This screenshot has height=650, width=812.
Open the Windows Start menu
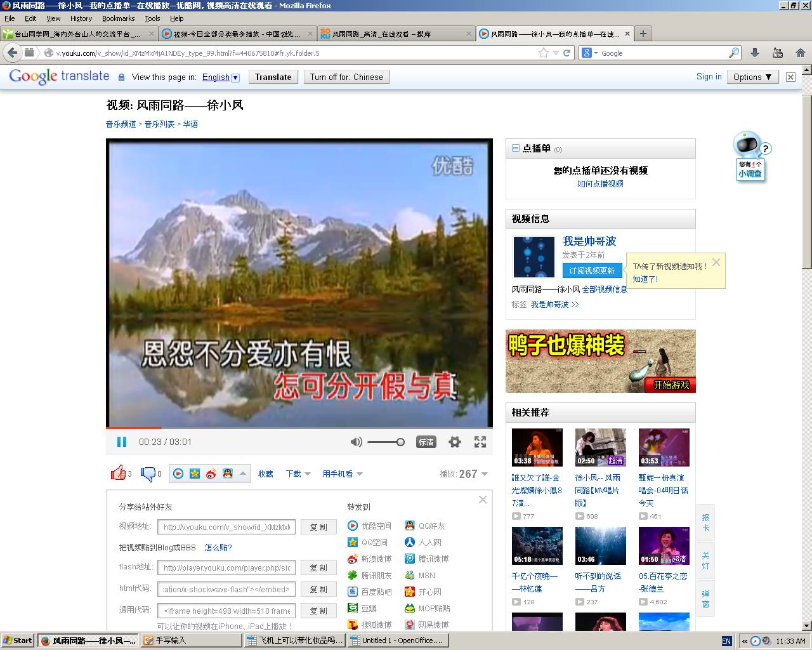[18, 640]
